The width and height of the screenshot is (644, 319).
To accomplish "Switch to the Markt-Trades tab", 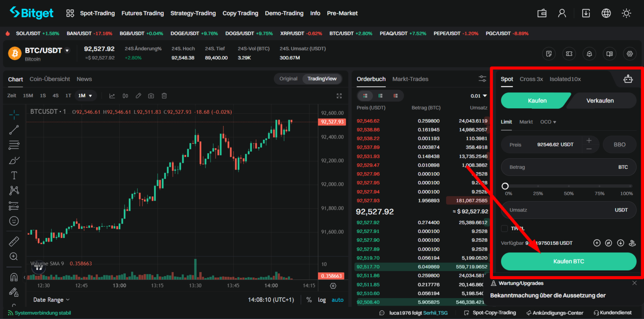I will pyautogui.click(x=410, y=79).
